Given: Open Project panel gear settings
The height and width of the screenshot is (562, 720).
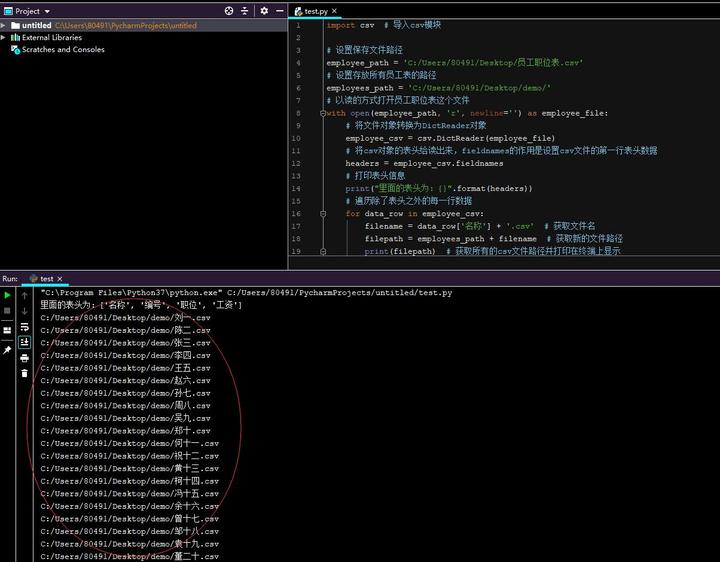Looking at the screenshot, I should pos(264,11).
